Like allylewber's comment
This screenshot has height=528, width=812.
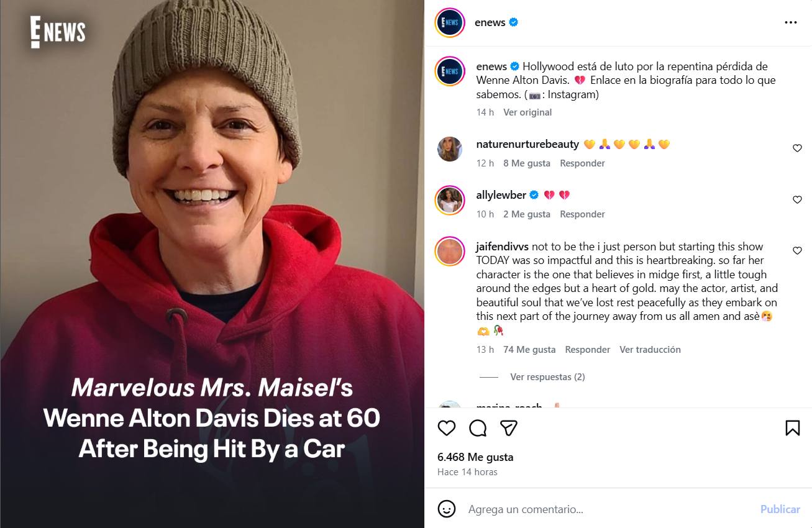[797, 199]
